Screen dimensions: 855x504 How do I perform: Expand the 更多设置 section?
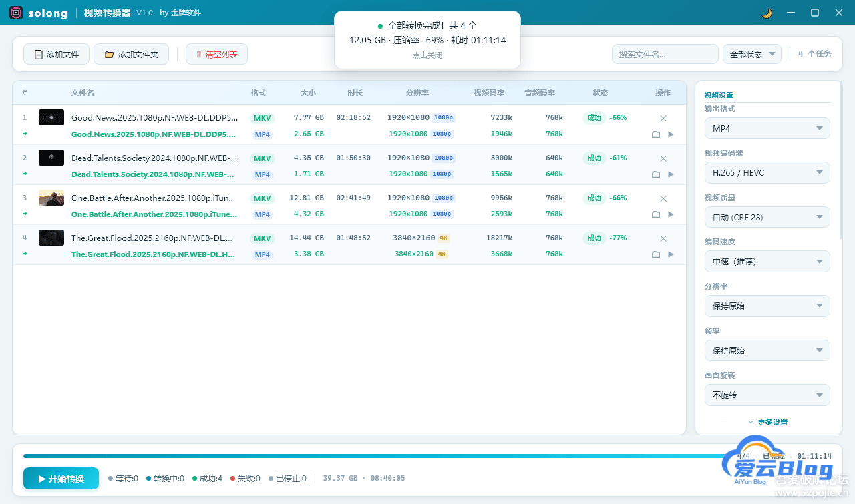point(767,422)
